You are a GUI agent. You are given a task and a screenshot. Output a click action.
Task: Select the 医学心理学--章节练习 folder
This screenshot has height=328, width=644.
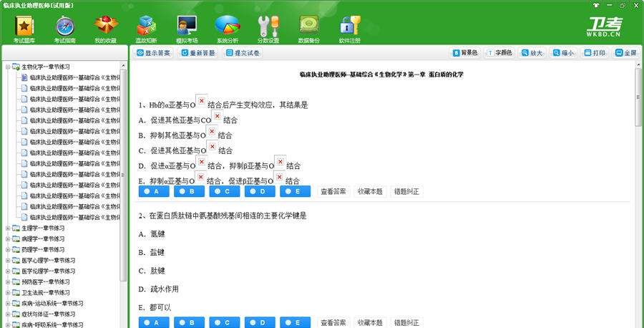click(49, 260)
